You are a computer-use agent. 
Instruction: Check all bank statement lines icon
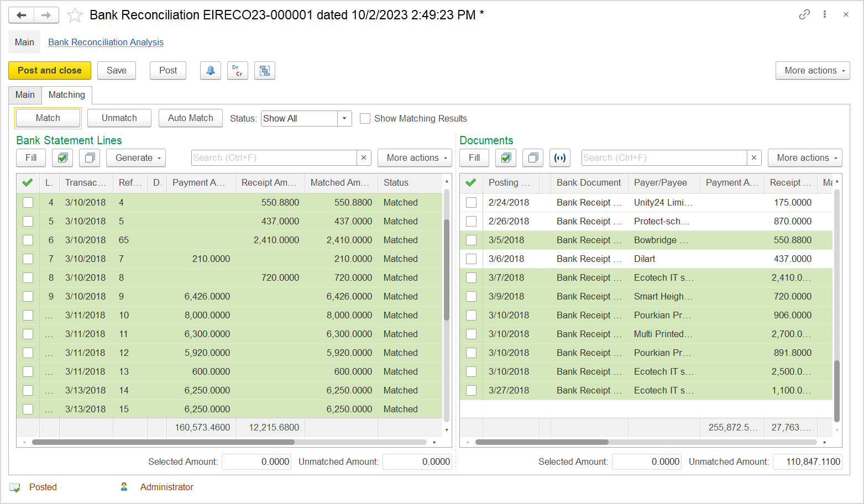pos(62,158)
